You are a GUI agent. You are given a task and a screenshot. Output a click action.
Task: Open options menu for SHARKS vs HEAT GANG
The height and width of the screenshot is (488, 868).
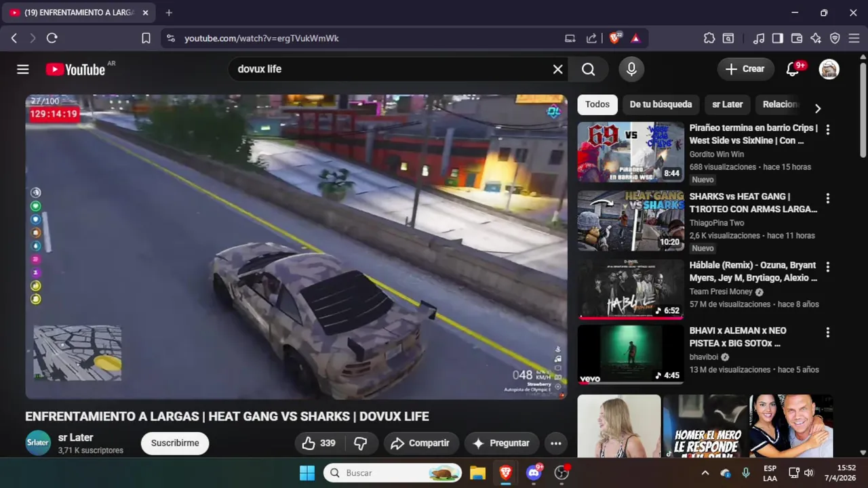pyautogui.click(x=827, y=199)
